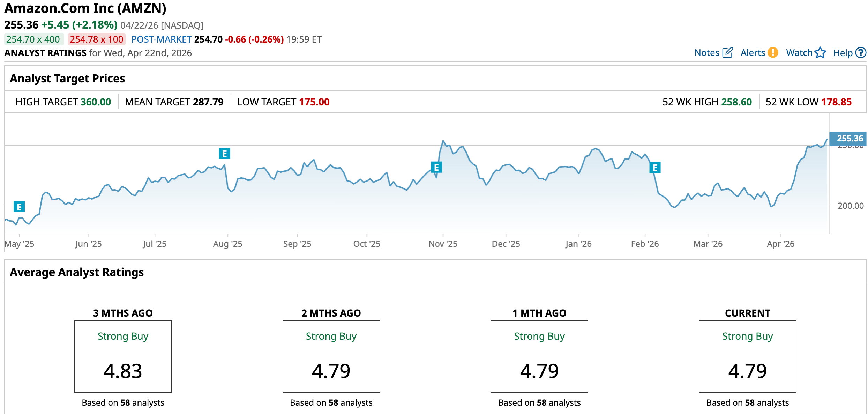Click the POST-MARKET label
The image size is (868, 414).
tap(161, 39)
